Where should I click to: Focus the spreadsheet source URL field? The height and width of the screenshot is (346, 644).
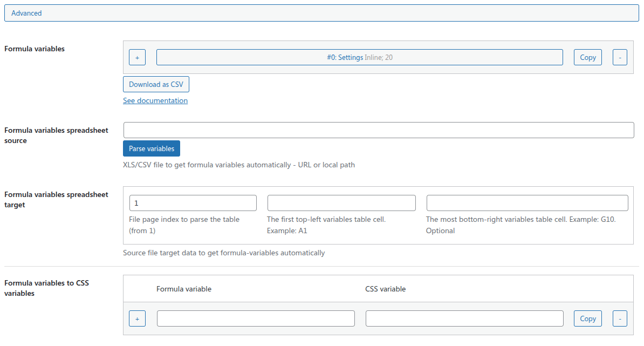378,130
